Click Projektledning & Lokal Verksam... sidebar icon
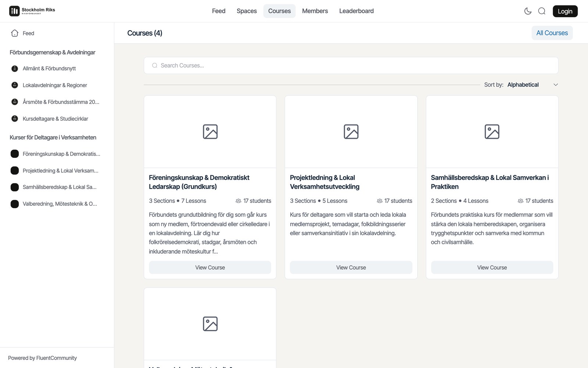Screen dimensions: 588x368 point(15,170)
